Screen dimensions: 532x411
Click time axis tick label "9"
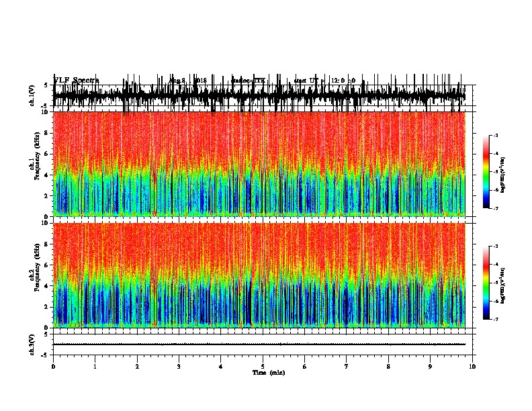coord(430,367)
